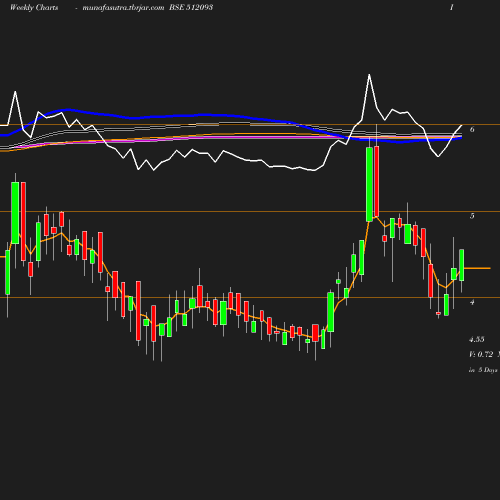Click the "Weekly Charts" title text

[34, 7]
